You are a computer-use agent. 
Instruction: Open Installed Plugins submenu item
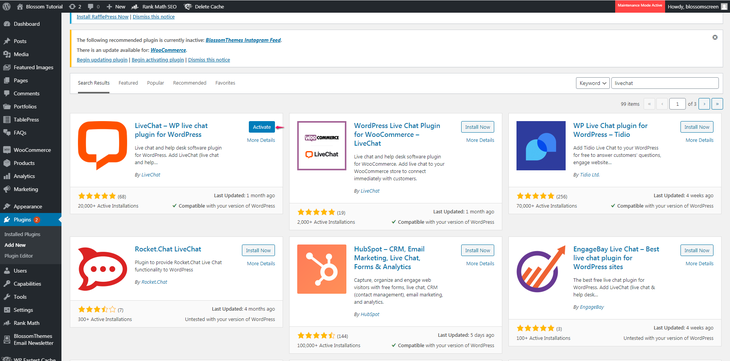click(x=22, y=234)
